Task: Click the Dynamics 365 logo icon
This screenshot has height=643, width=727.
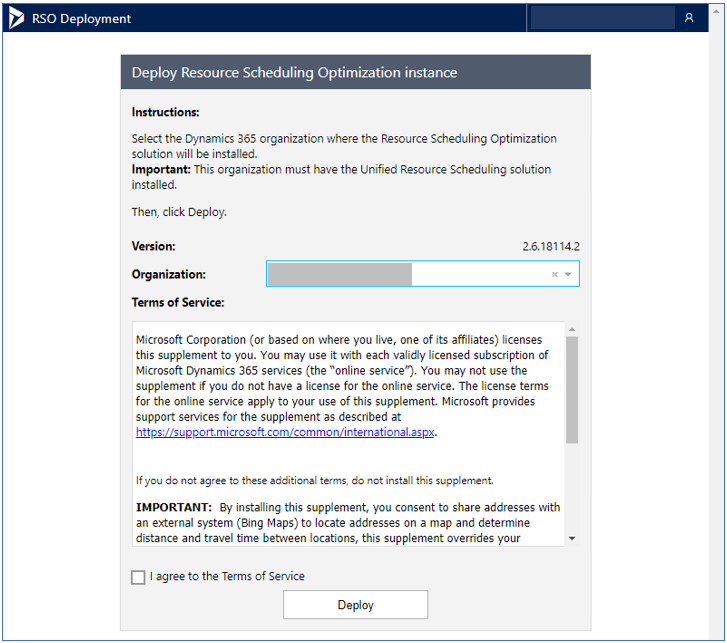Action: coord(16,19)
